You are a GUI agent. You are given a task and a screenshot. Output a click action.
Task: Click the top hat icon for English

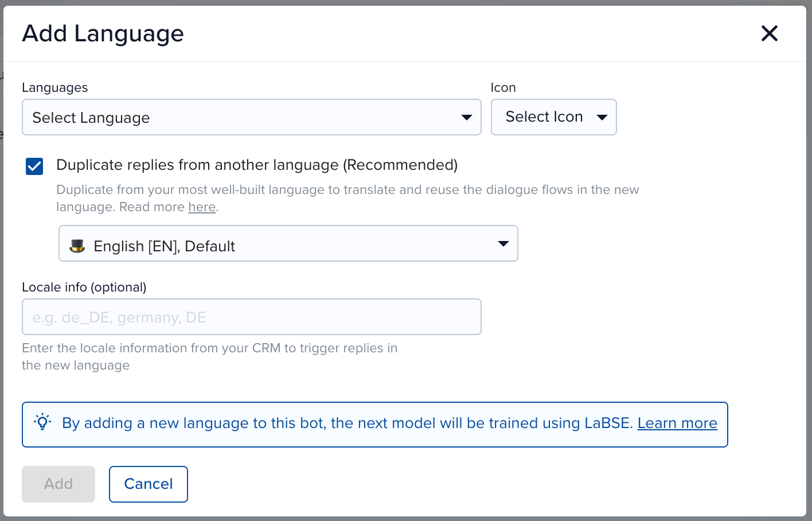point(77,246)
